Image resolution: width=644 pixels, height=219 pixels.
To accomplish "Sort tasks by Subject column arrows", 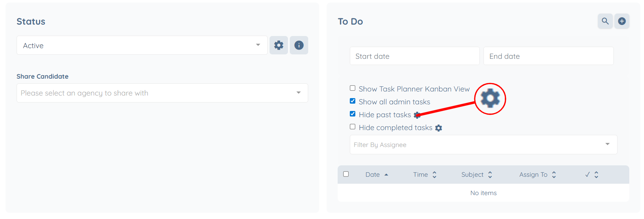I will point(490,175).
